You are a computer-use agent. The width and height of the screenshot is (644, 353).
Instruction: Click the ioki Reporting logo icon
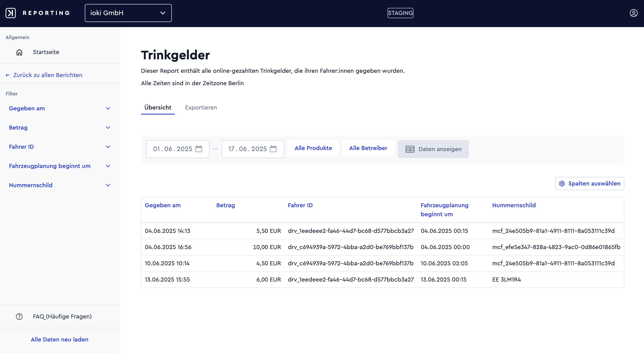(x=11, y=13)
